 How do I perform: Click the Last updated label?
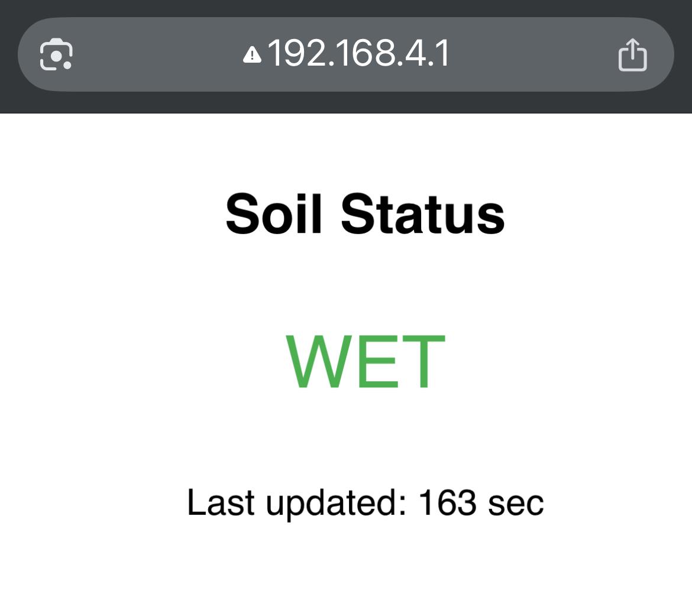(296, 502)
